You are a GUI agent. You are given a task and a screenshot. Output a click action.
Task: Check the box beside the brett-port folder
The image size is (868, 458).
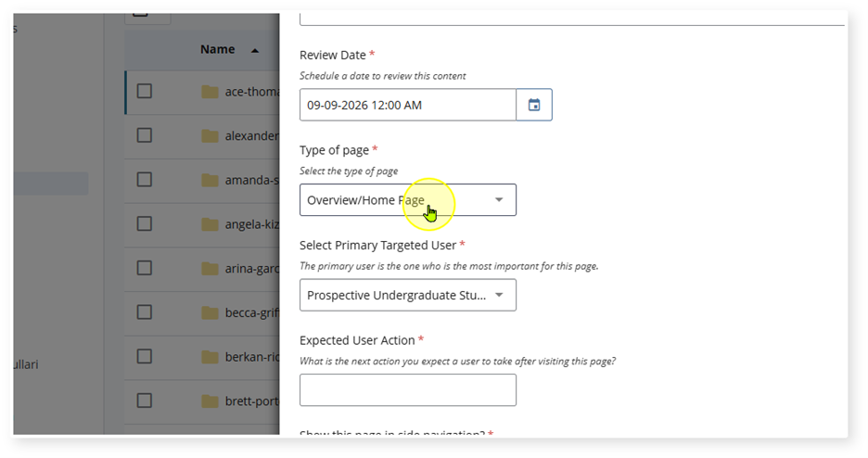[145, 401]
